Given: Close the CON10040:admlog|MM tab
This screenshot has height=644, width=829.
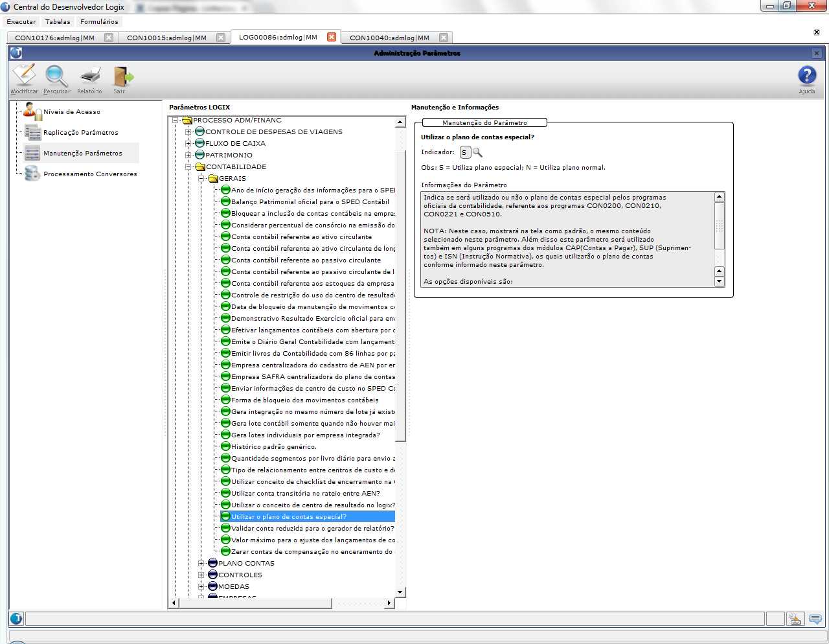Looking at the screenshot, I should point(444,38).
